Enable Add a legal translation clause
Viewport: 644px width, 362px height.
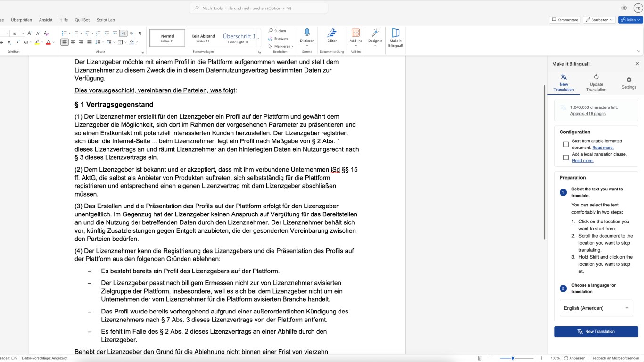[566, 157]
